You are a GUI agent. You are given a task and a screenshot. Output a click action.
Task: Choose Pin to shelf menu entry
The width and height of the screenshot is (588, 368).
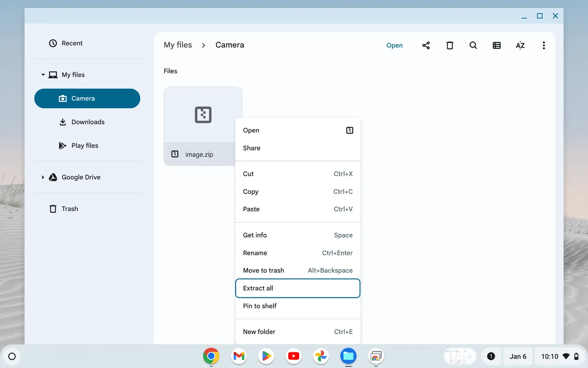pyautogui.click(x=298, y=306)
